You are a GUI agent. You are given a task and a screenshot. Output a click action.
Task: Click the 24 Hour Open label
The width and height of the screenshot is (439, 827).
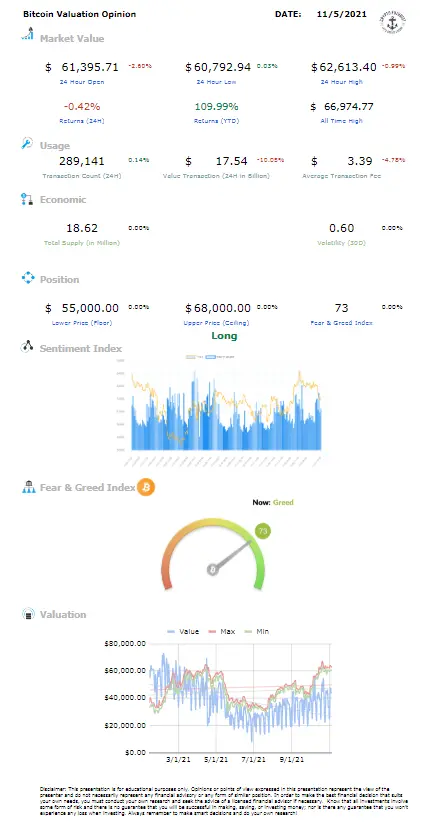(83, 82)
